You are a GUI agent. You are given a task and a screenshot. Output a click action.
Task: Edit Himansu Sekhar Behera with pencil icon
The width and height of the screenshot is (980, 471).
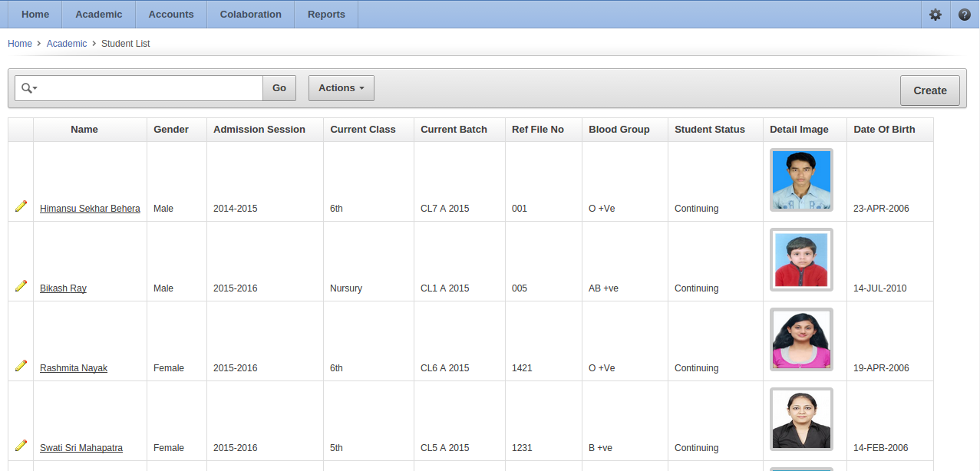coord(21,206)
